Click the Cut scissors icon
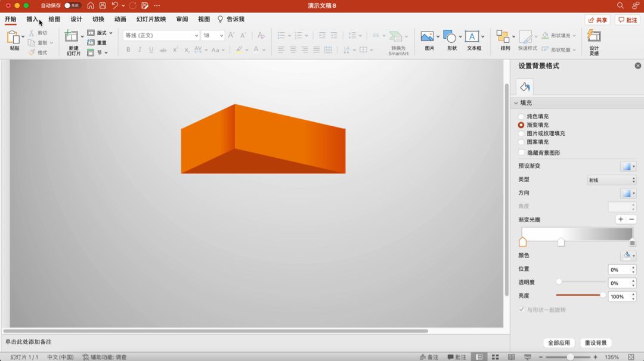This screenshot has width=644, height=361. (x=32, y=33)
